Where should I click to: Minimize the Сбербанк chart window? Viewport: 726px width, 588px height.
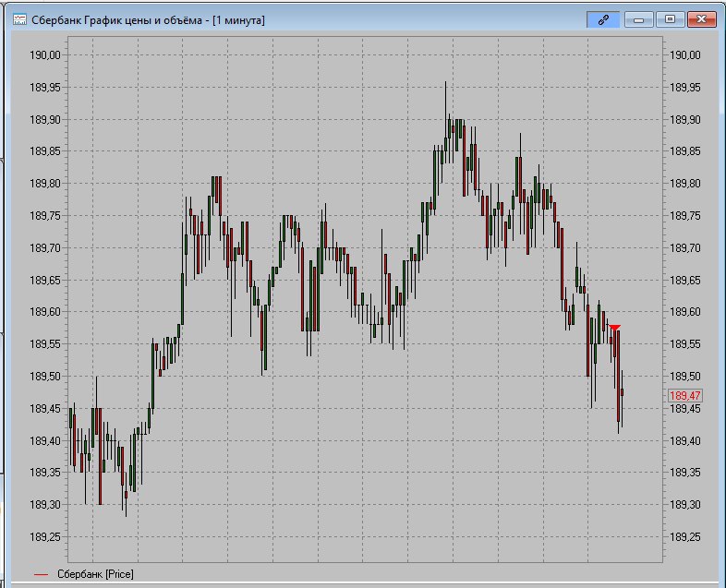(x=638, y=20)
